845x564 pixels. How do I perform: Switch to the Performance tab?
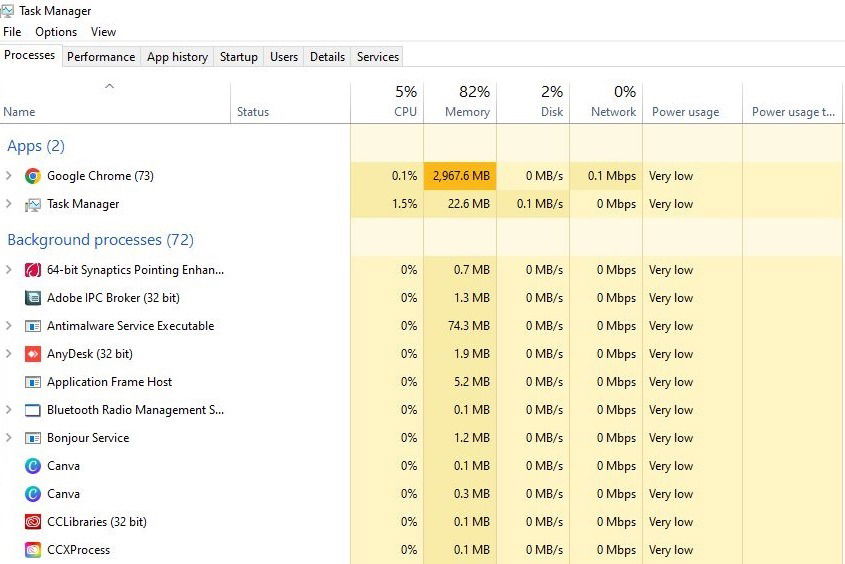[101, 57]
